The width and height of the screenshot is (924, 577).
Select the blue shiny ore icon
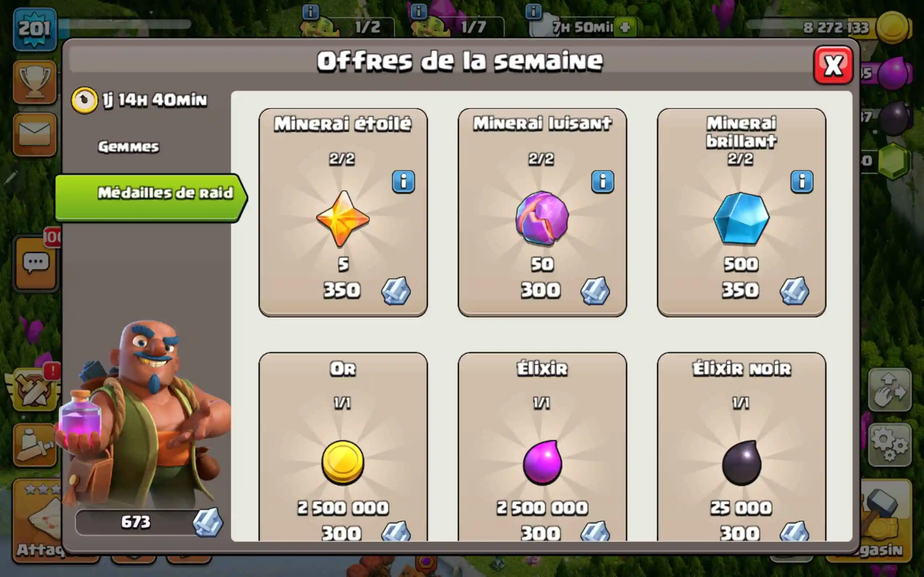pyautogui.click(x=741, y=218)
